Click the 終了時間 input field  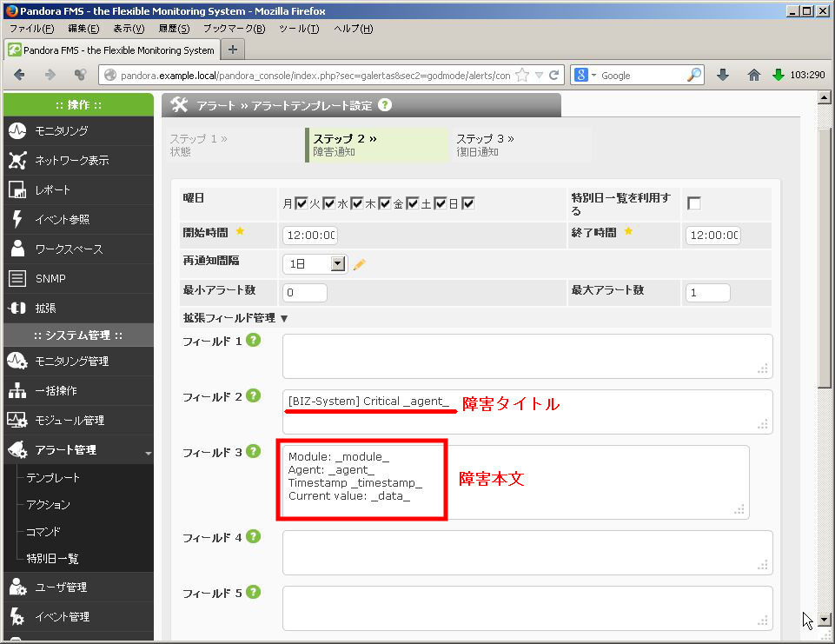(713, 235)
